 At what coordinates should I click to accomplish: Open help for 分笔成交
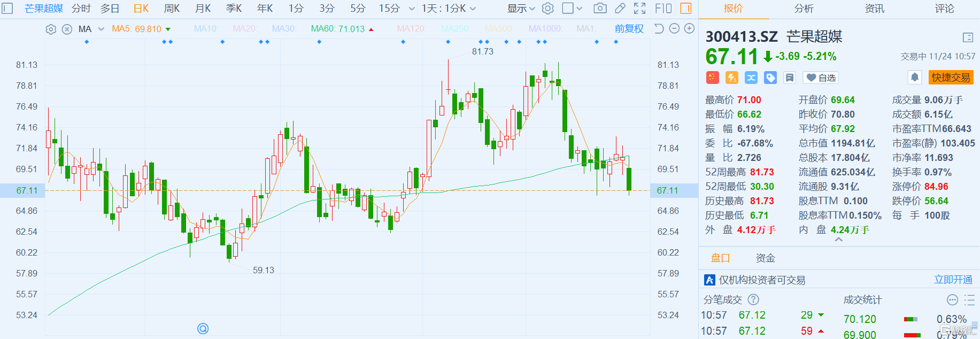pos(753,299)
